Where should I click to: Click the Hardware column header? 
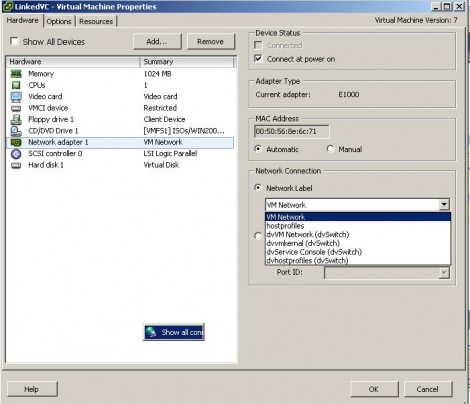point(73,62)
